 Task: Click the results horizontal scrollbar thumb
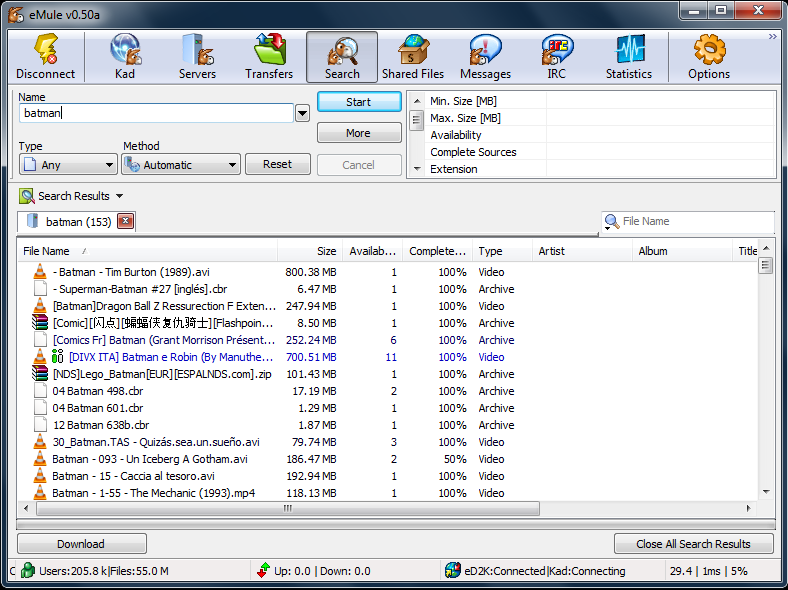point(288,508)
